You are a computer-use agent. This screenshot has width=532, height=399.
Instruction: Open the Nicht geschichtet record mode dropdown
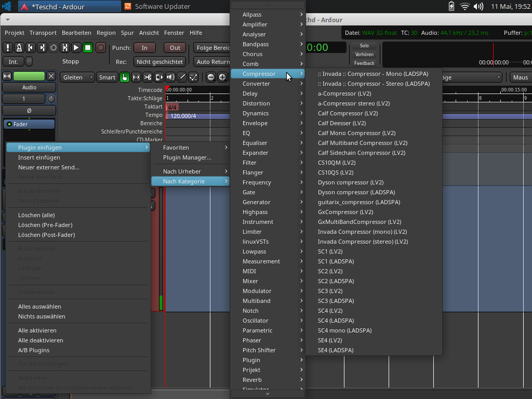tap(160, 62)
